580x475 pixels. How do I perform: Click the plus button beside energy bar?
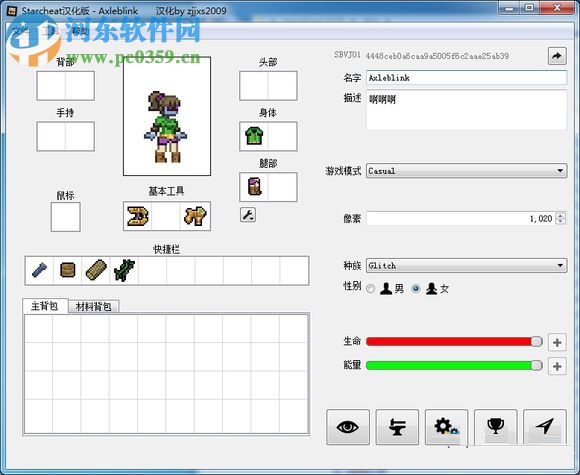point(557,366)
